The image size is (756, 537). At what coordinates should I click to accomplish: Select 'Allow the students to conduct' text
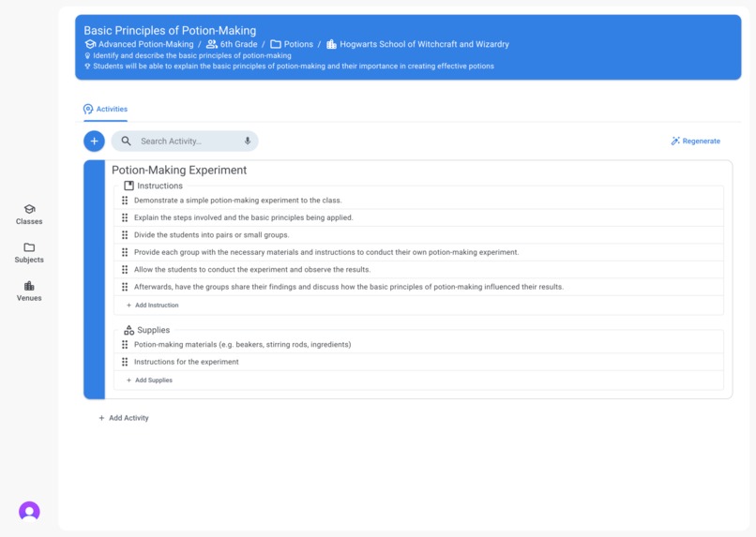[252, 270]
